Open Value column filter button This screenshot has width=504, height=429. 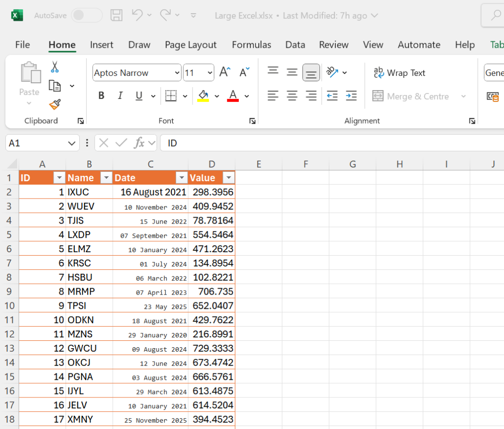[228, 177]
